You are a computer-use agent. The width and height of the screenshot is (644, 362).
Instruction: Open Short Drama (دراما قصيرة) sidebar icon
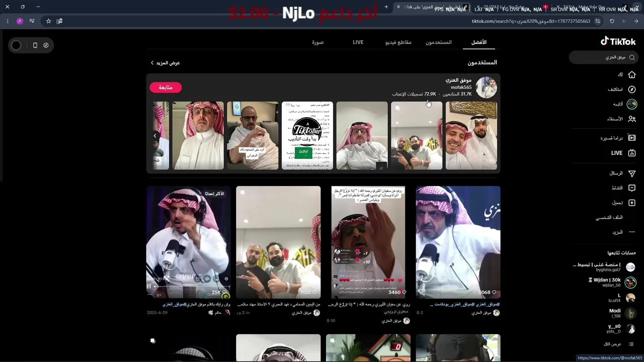coord(632,138)
